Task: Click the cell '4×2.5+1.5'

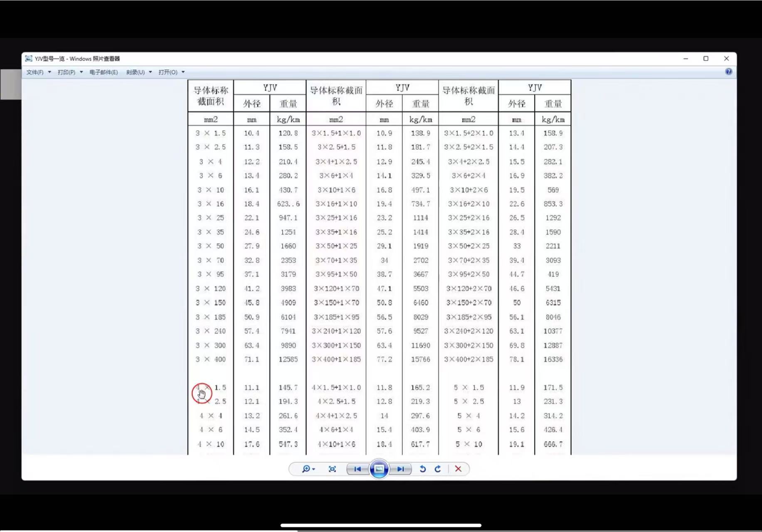Action: [x=336, y=401]
